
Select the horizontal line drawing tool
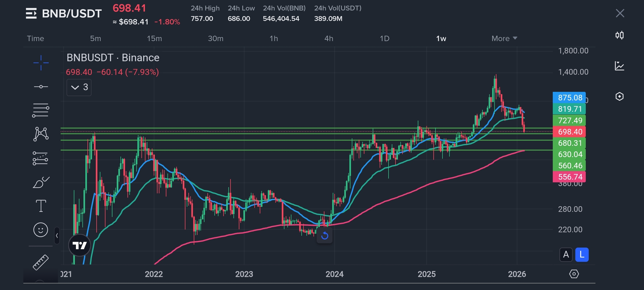tap(41, 87)
